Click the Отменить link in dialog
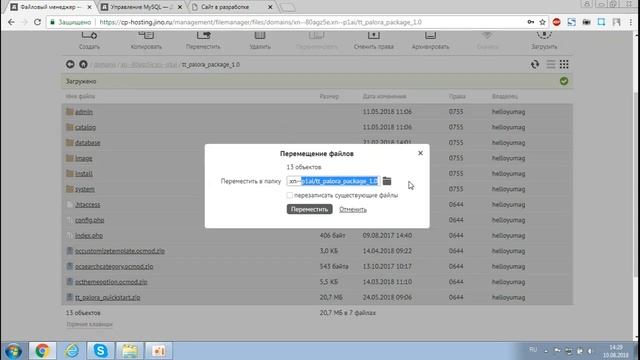 (353, 209)
